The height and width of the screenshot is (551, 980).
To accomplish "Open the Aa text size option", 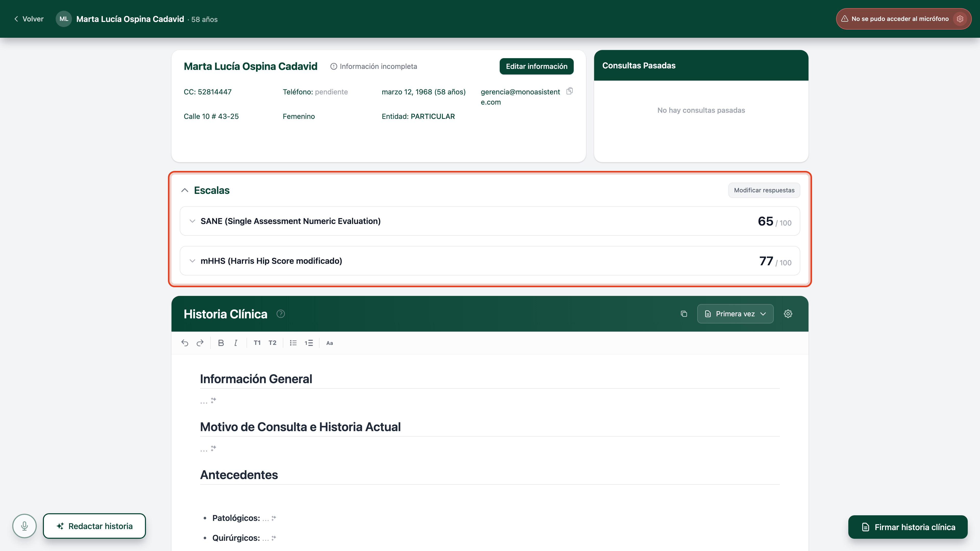I will [x=329, y=343].
